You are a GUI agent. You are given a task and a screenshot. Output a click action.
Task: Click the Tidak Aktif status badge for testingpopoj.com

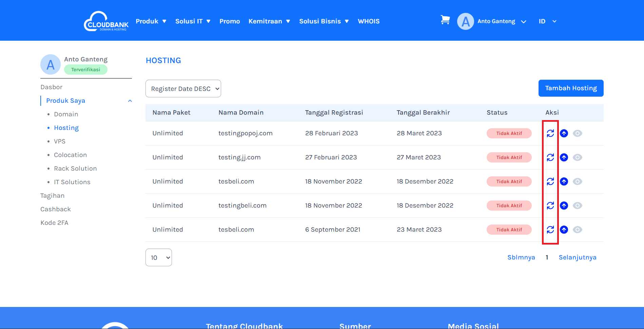click(509, 133)
